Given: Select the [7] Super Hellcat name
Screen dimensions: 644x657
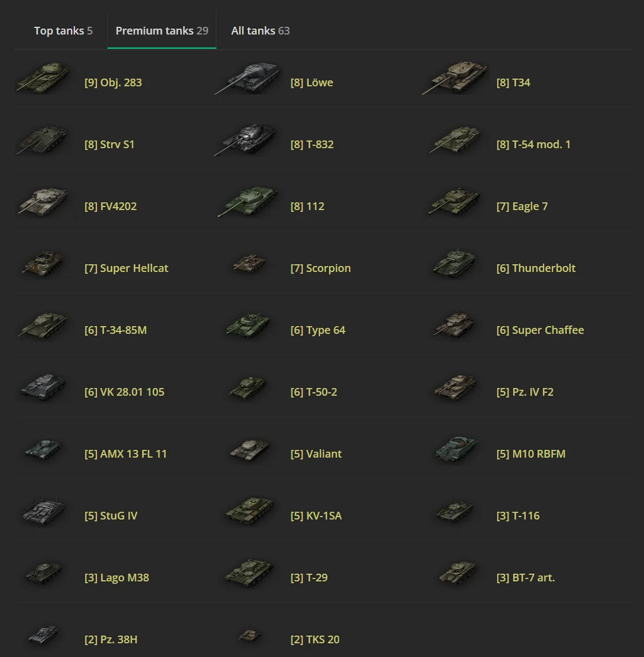Looking at the screenshot, I should (127, 268).
